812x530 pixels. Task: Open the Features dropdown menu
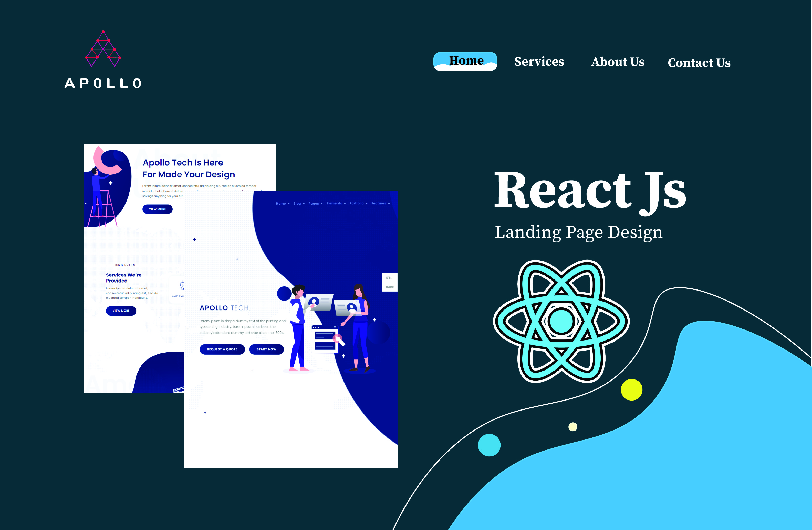(380, 204)
